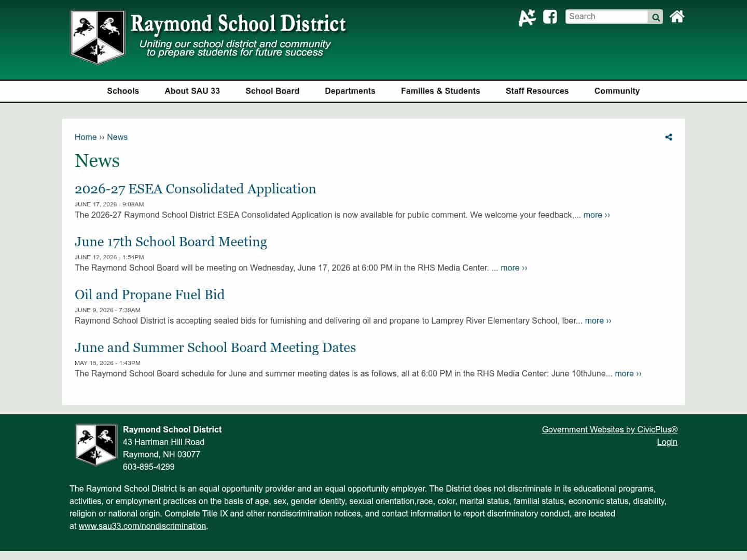
Task: Click the Raymond School District title text
Action: (238, 24)
